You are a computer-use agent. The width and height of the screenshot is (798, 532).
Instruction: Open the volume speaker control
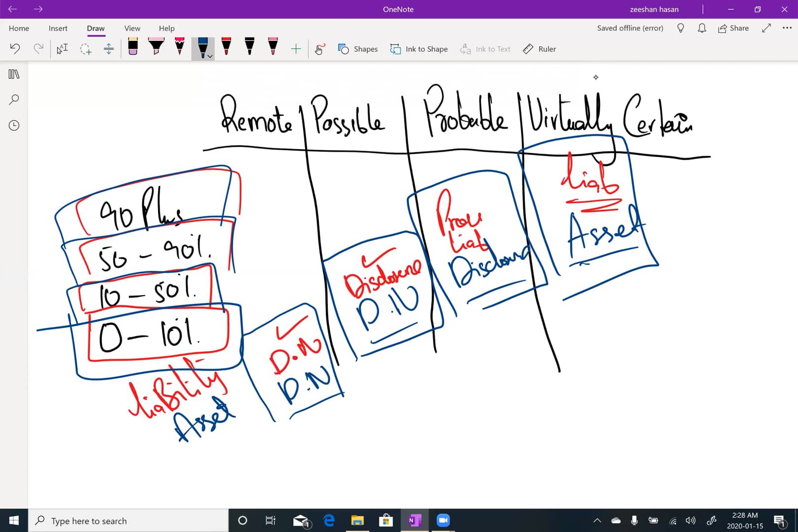point(691,521)
